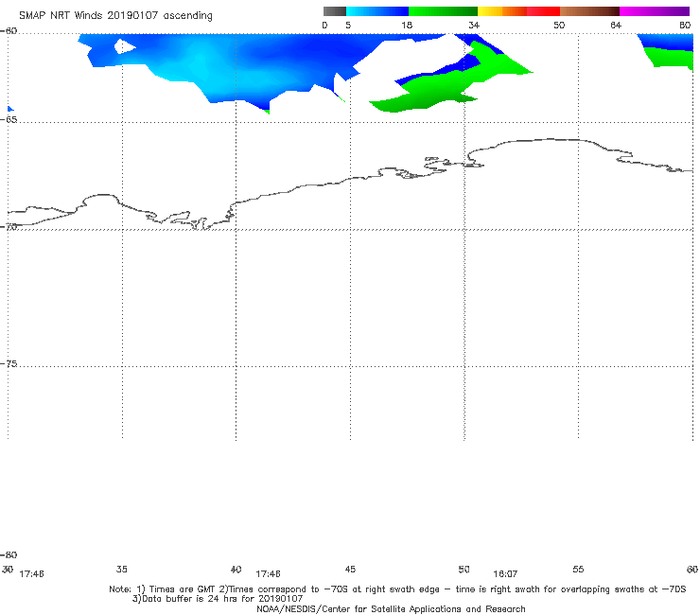Click the title 'SMAP NRT Winds 20190107 ascending'

(115, 16)
